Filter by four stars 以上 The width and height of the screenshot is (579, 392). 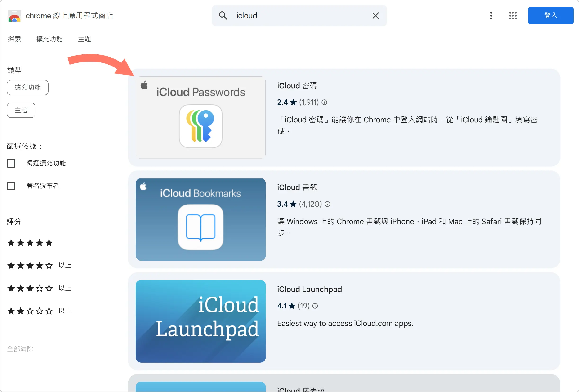coord(39,265)
